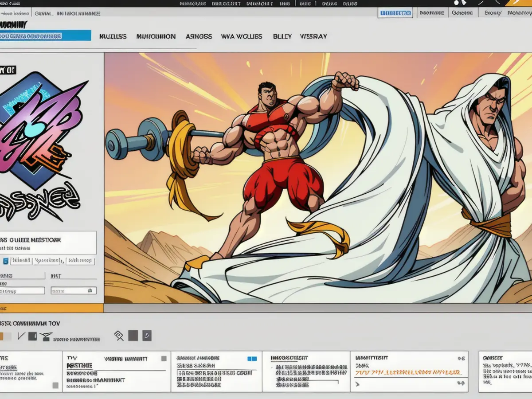Toggle the small blue checkbox in sidebar
Screen dimensions: 532x399
[x=6, y=261]
